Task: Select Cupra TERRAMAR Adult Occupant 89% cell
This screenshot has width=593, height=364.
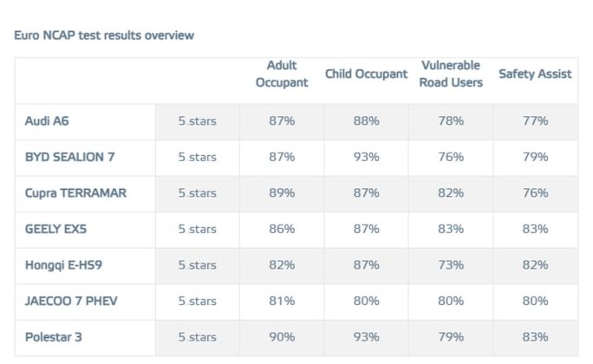Action: coord(282,193)
